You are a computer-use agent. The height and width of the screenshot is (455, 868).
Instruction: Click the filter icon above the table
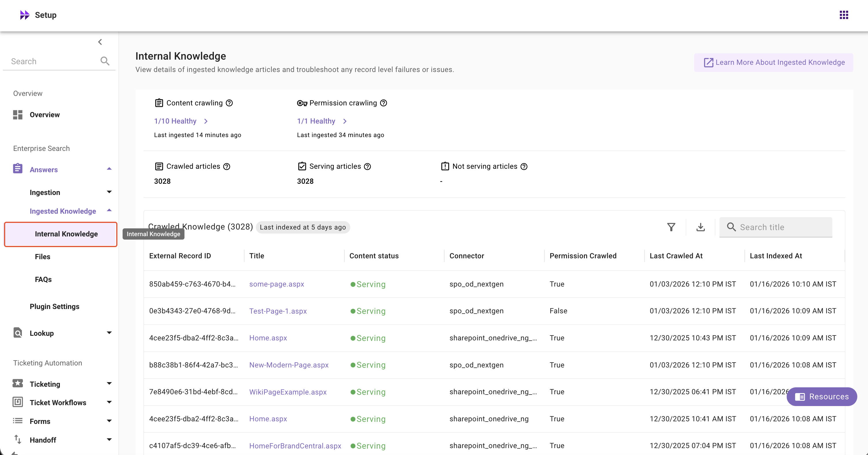pyautogui.click(x=671, y=227)
